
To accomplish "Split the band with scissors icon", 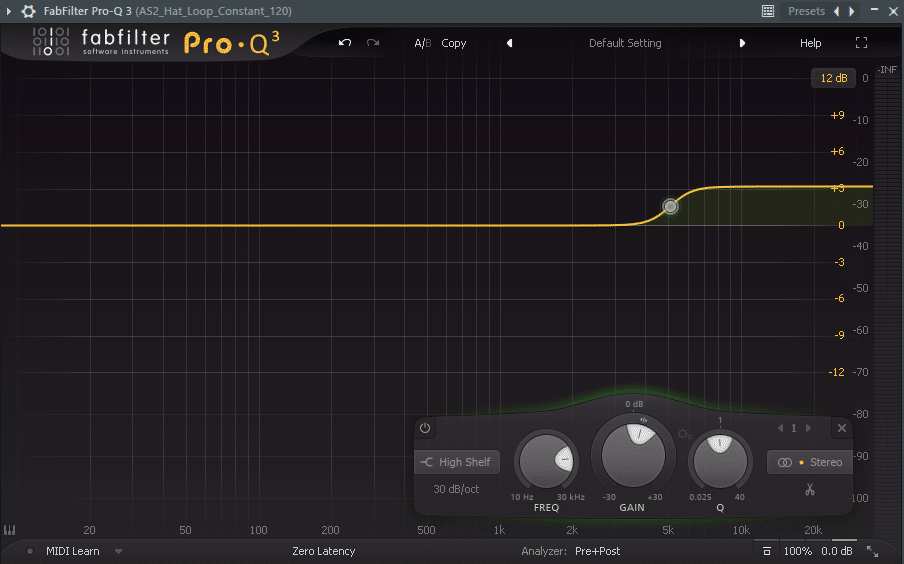I will [810, 490].
